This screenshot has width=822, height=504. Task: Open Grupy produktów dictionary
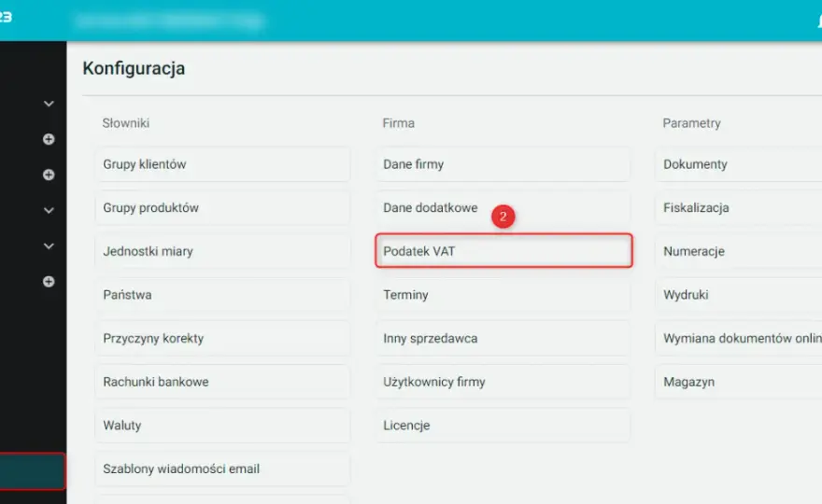coord(223,208)
